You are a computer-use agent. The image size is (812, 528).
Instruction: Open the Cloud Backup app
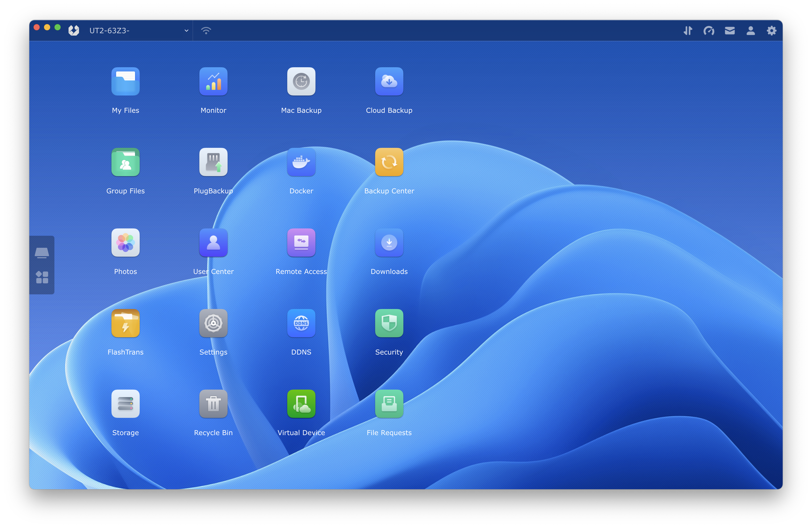(389, 82)
